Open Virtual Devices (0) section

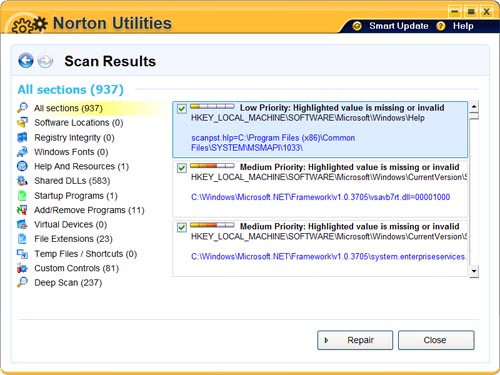71,224
